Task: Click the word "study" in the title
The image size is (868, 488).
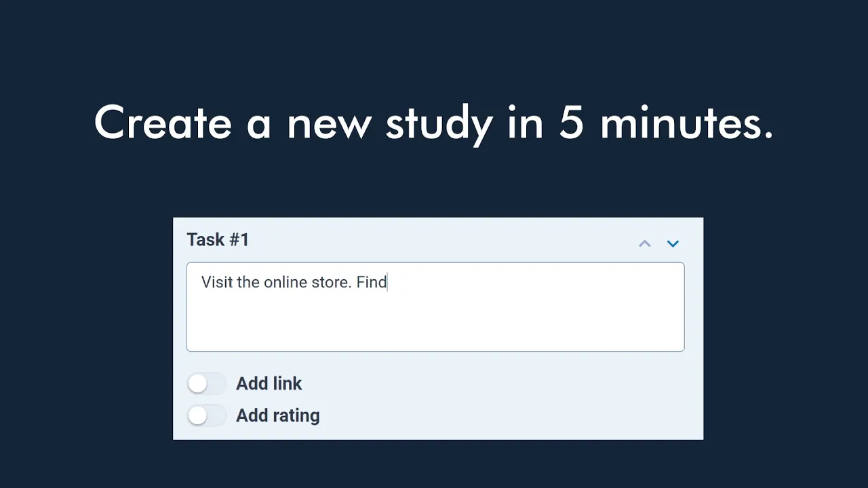Action: pos(439,123)
